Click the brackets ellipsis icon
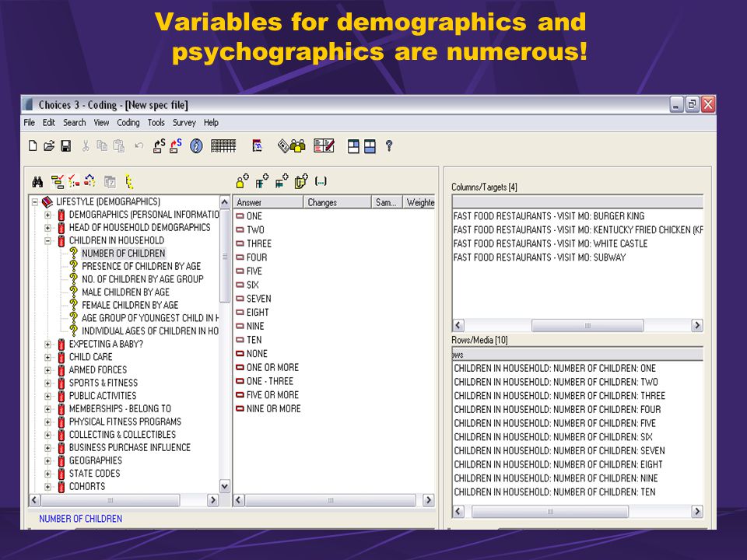Screen dimensions: 747x560 coord(321,181)
